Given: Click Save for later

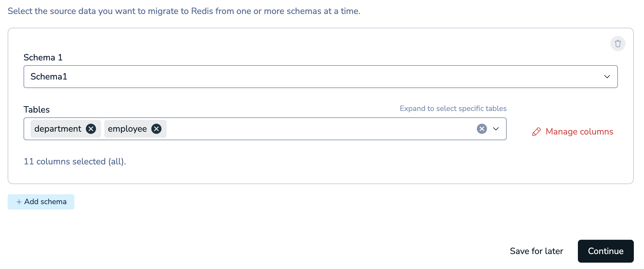Looking at the screenshot, I should click(x=536, y=251).
